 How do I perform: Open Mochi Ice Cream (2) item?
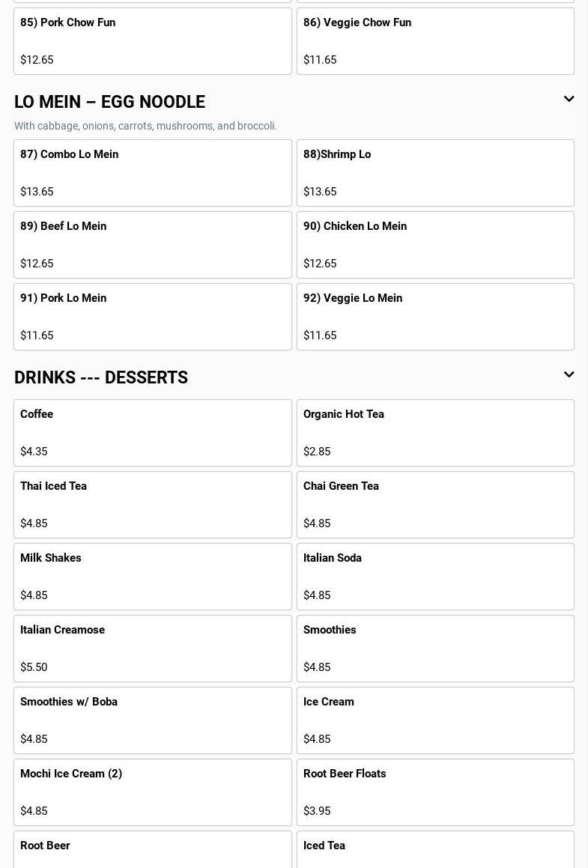152,792
